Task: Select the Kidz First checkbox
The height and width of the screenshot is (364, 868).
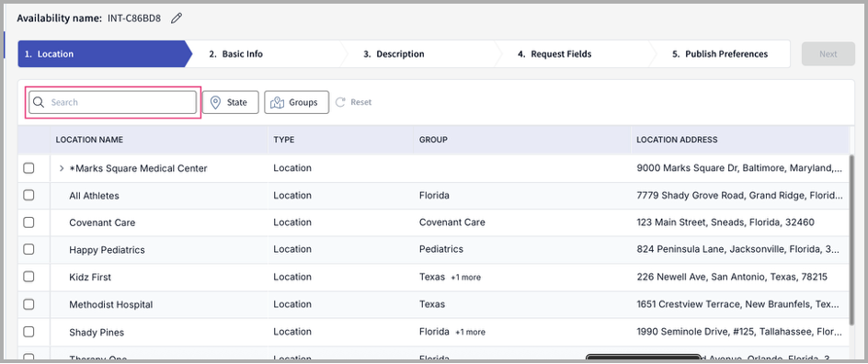Action: [x=29, y=277]
